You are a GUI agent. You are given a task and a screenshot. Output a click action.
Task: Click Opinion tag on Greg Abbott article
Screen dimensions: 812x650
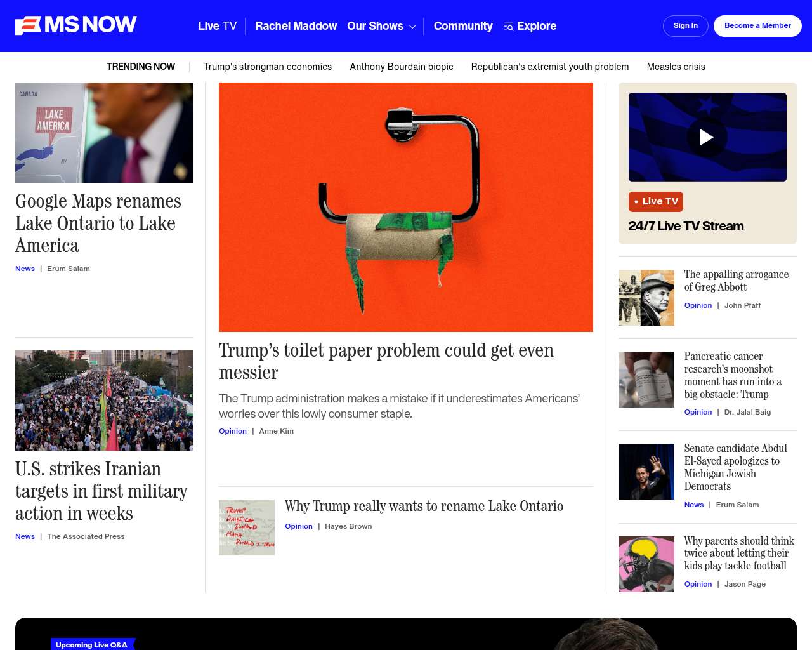coord(698,305)
